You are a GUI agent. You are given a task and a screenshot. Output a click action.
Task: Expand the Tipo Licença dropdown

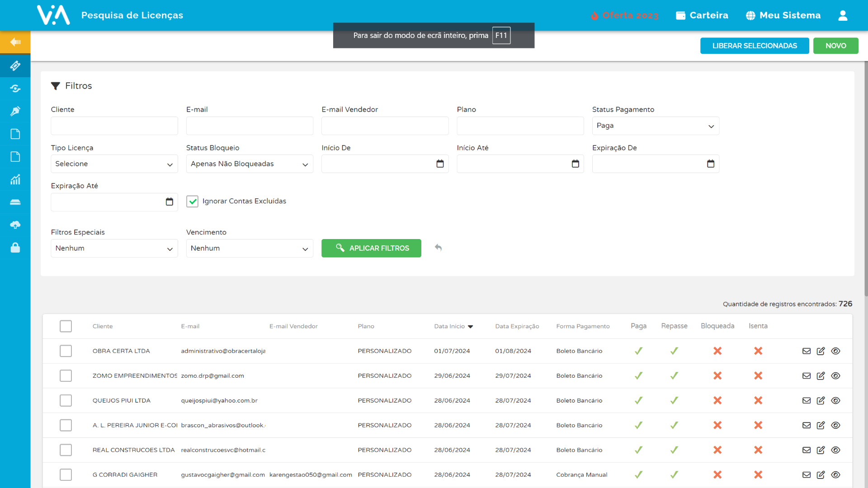114,164
